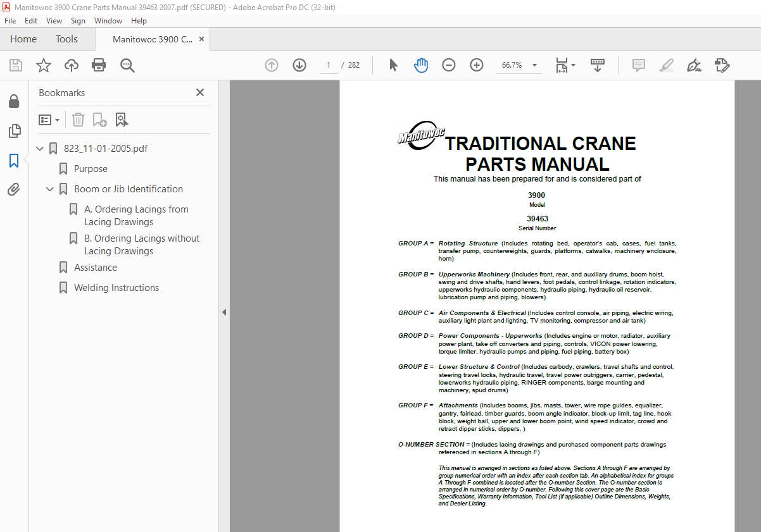
Task: Click the Manitowoc logo on page
Action: 421,135
